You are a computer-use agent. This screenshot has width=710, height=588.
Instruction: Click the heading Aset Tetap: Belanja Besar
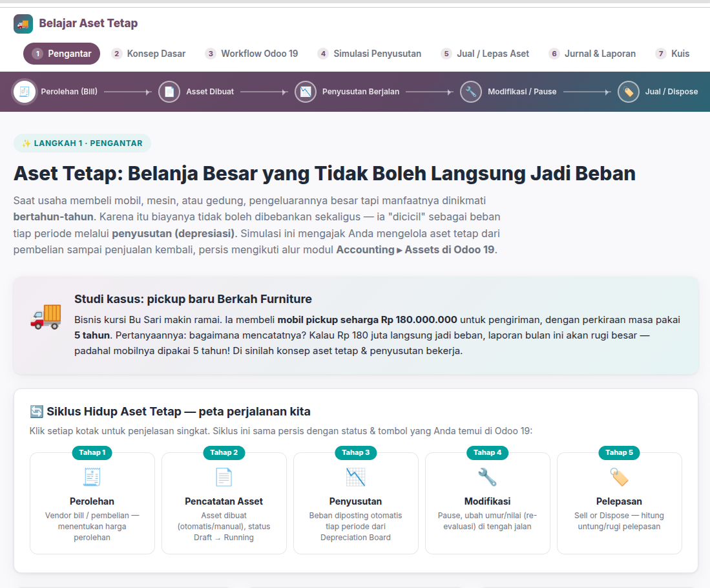324,174
